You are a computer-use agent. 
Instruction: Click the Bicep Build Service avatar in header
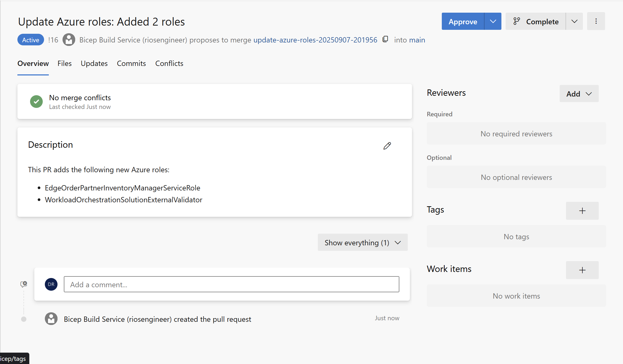(69, 40)
